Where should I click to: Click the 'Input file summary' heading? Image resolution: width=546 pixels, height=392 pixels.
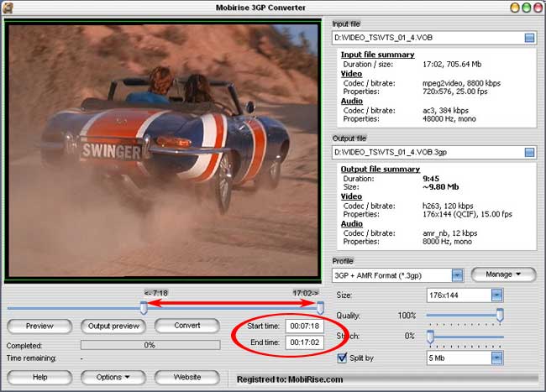coord(377,55)
